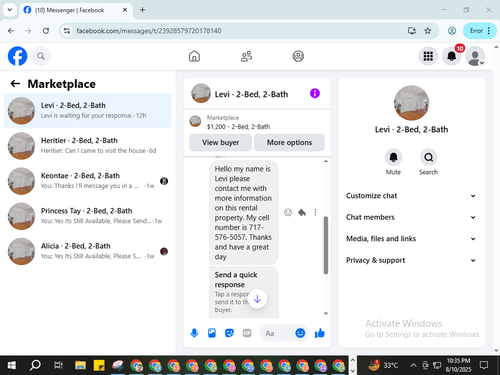Click large Levi listing photo in right panel
Screen dimensions: 500x375
coord(411,103)
